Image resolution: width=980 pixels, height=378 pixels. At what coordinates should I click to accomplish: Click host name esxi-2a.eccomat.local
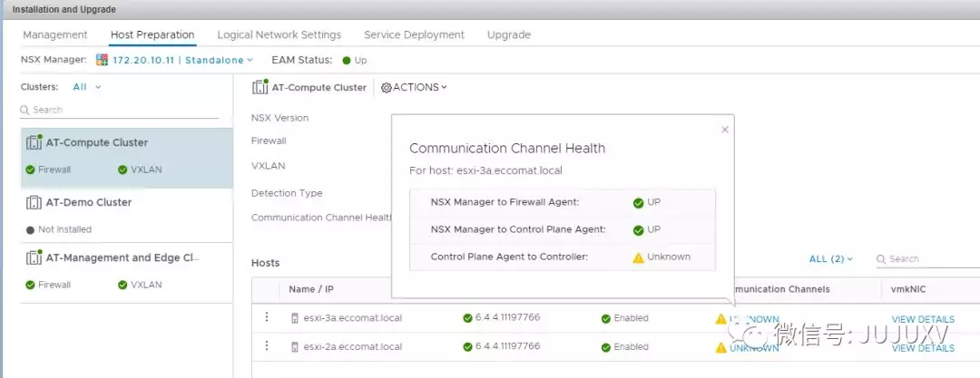coord(352,347)
